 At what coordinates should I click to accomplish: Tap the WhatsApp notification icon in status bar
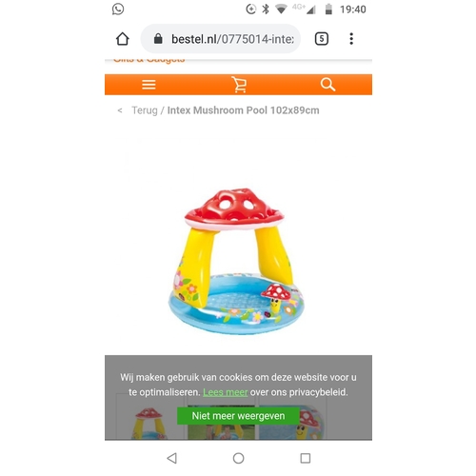click(x=118, y=9)
